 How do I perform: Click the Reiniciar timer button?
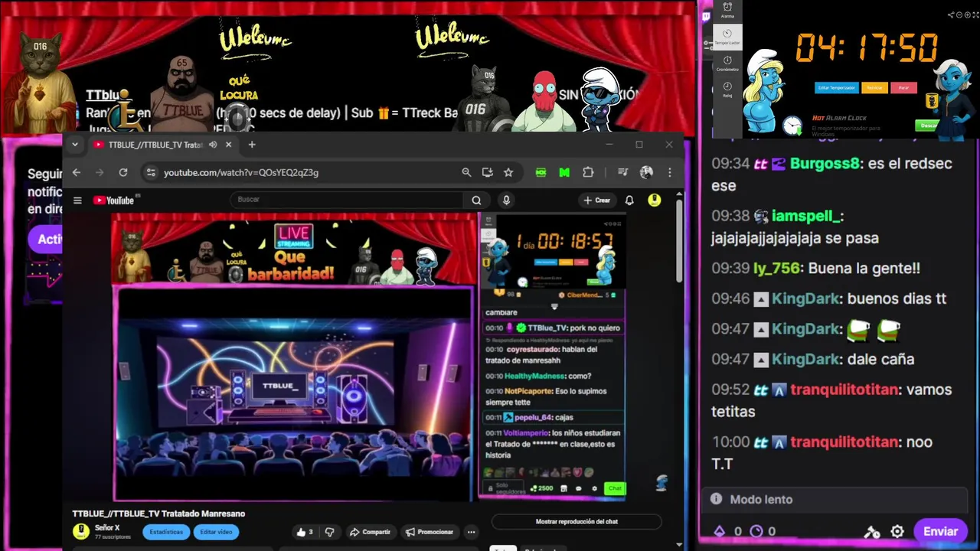874,88
